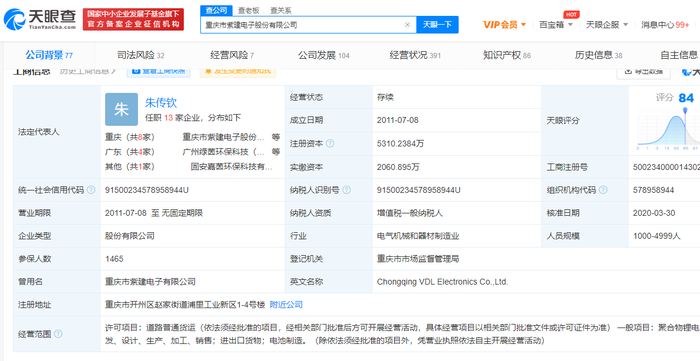
Task: Expand the 天眼企服 dropdown
Action: [607, 25]
